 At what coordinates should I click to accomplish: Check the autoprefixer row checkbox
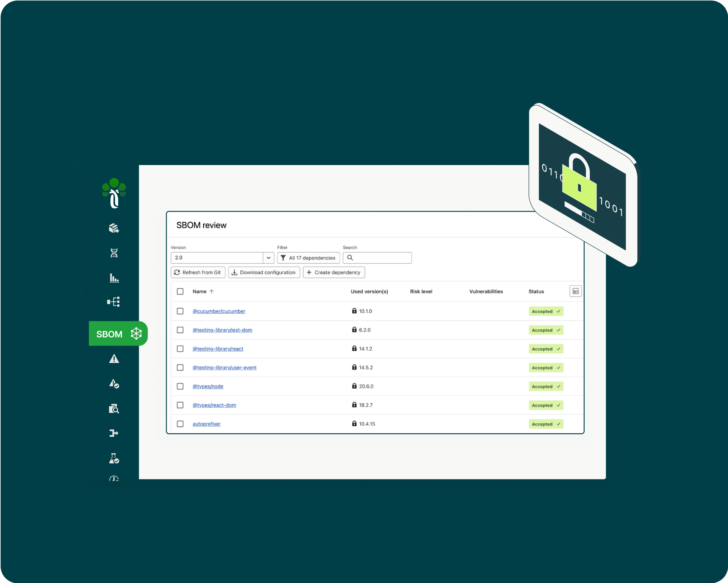[180, 424]
